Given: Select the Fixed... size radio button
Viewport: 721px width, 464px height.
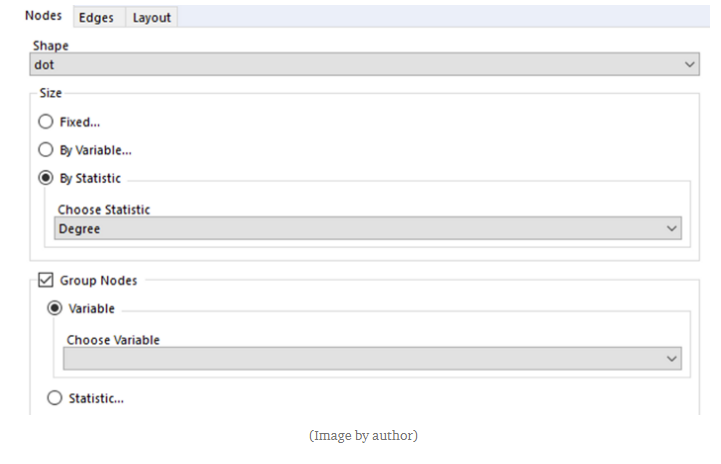Looking at the screenshot, I should tap(45, 122).
